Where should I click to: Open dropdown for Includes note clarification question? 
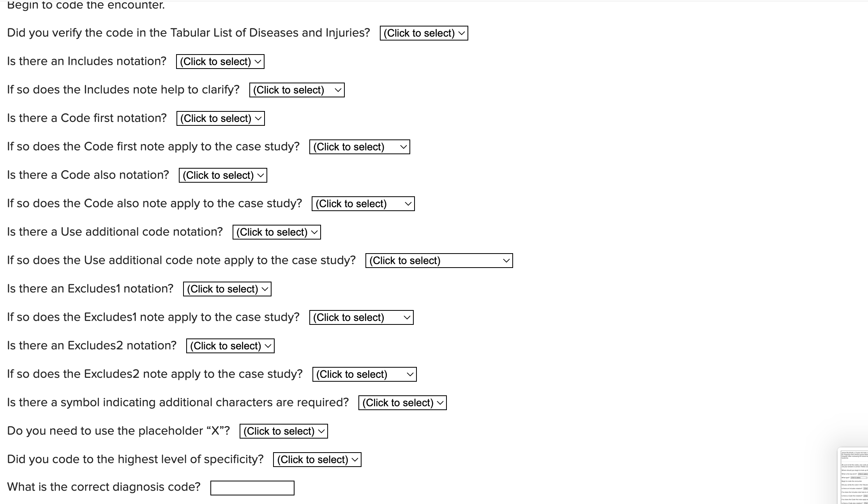click(296, 90)
